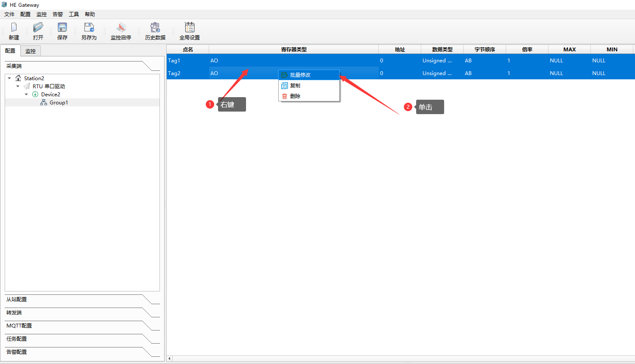
Task: Click the 新建 (New) toolbar icon
Action: click(14, 28)
